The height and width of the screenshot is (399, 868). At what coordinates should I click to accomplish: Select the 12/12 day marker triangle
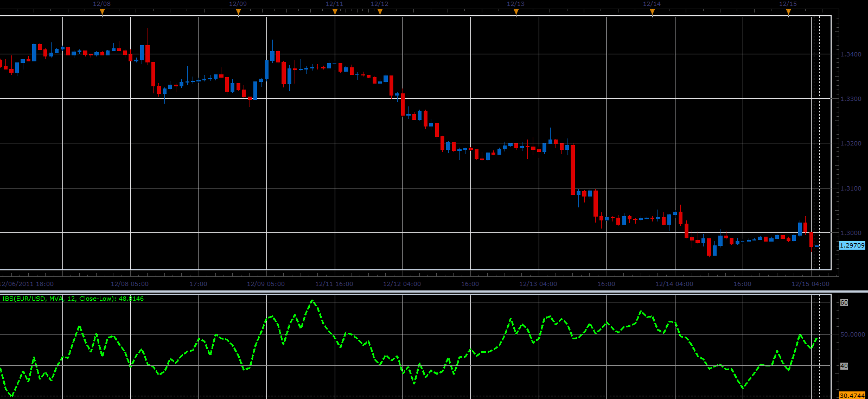coord(380,13)
